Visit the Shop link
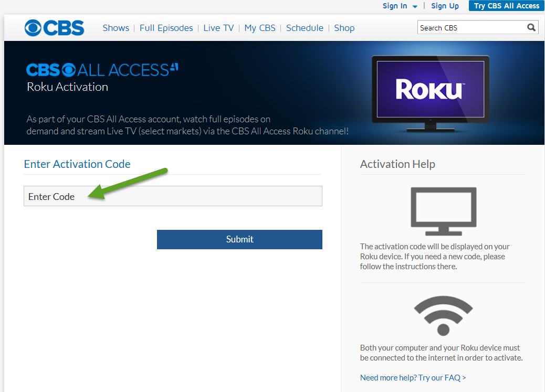This screenshot has height=392, width=545. click(344, 28)
